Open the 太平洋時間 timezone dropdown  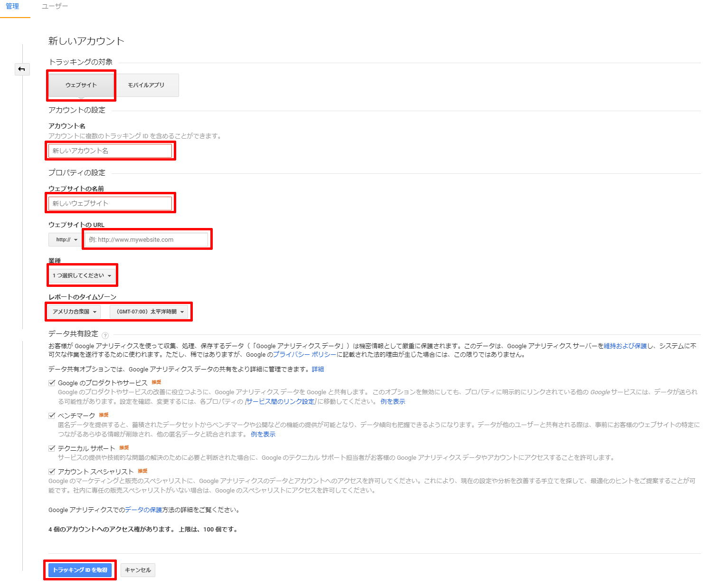(150, 312)
